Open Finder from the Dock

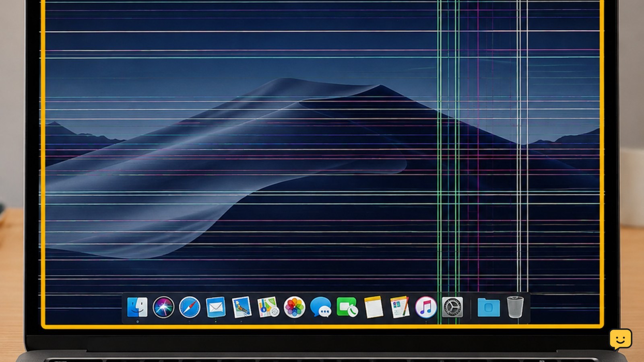[x=137, y=307]
